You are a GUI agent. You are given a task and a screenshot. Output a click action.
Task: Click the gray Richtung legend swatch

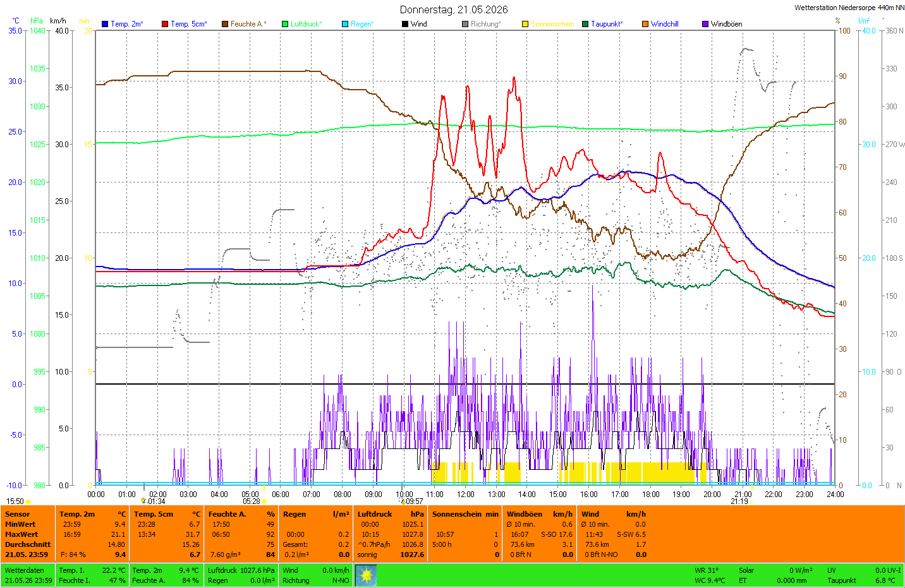(x=465, y=24)
